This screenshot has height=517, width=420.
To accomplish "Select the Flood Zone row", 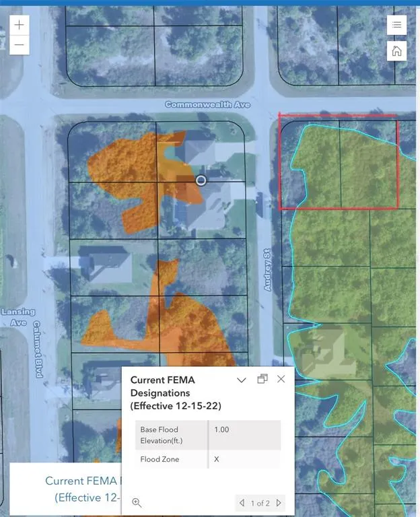I will coord(207,459).
